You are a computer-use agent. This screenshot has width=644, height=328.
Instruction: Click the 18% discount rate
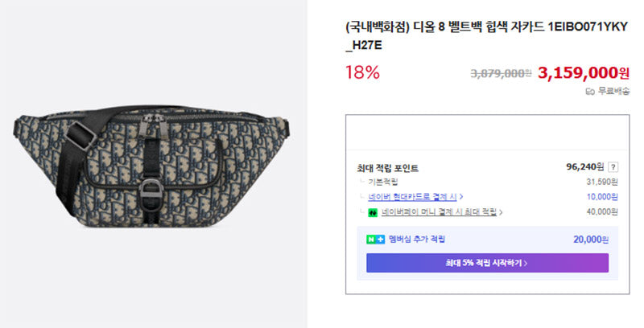[x=362, y=73]
